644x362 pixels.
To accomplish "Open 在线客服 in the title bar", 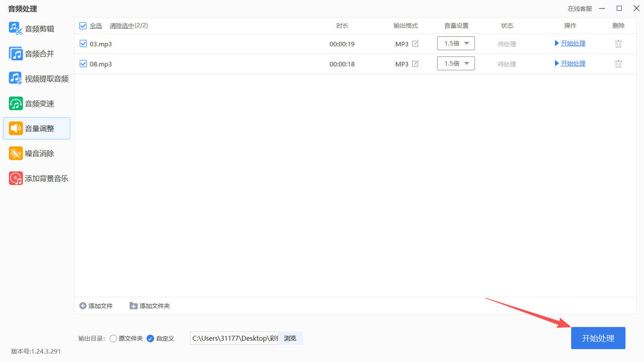I will [x=580, y=8].
